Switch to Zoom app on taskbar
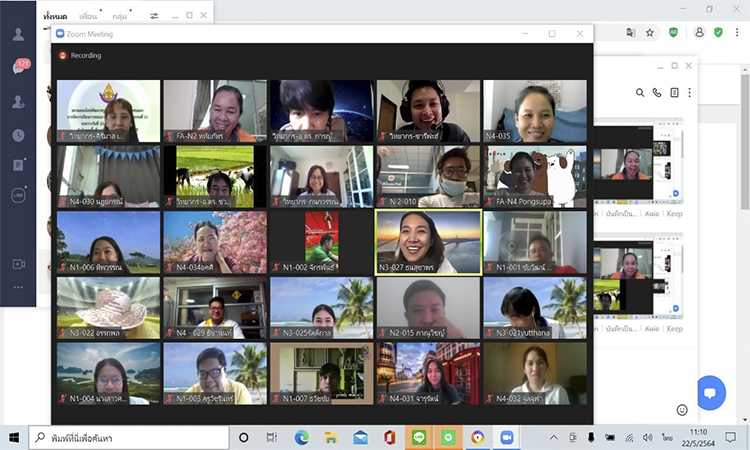Image resolution: width=750 pixels, height=450 pixels. pos(507,438)
